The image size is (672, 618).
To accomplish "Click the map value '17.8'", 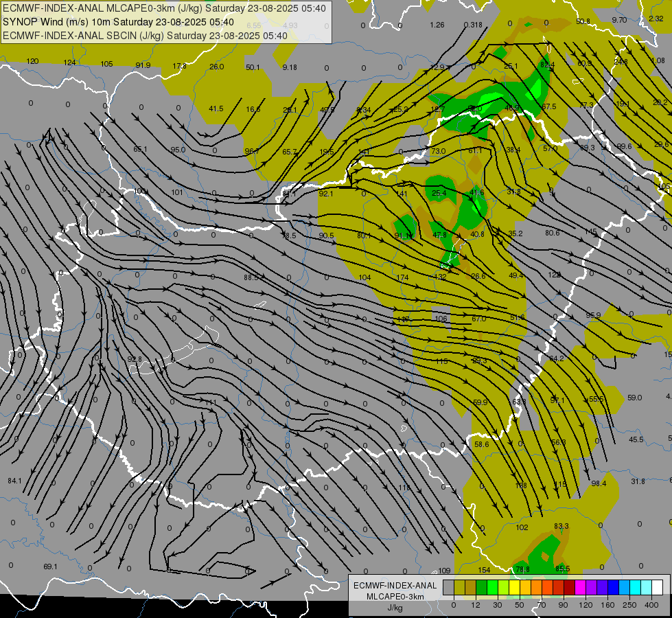I will pyautogui.click(x=180, y=66).
